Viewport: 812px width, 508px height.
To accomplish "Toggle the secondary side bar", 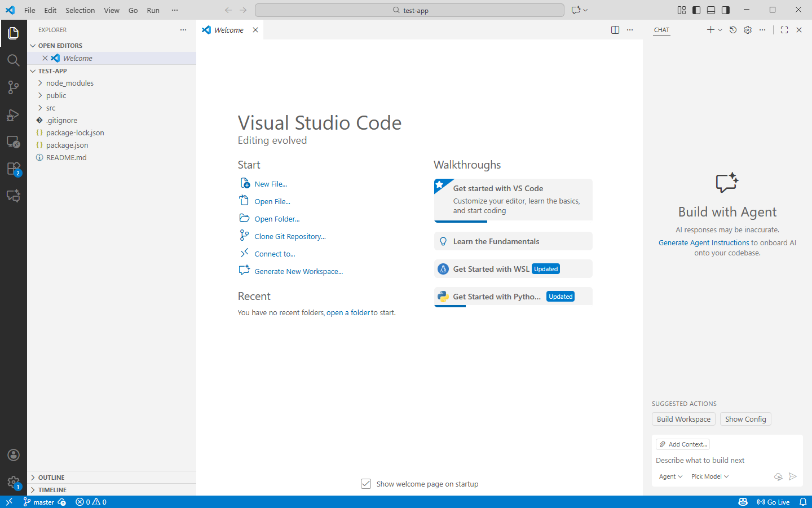I will 726,10.
